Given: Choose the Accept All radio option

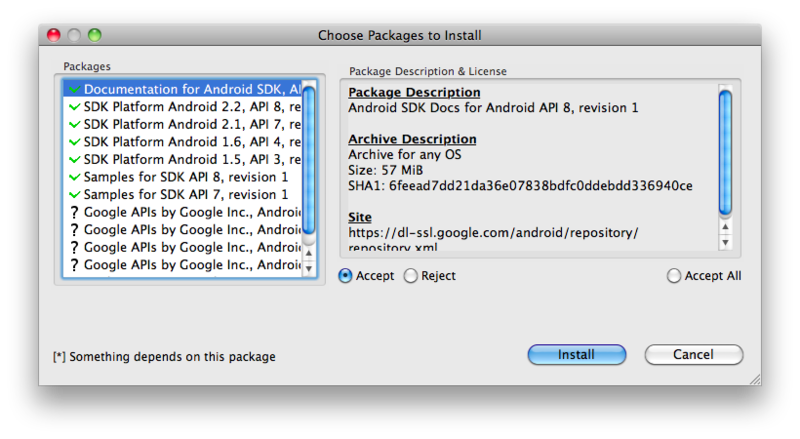Looking at the screenshot, I should point(674,276).
